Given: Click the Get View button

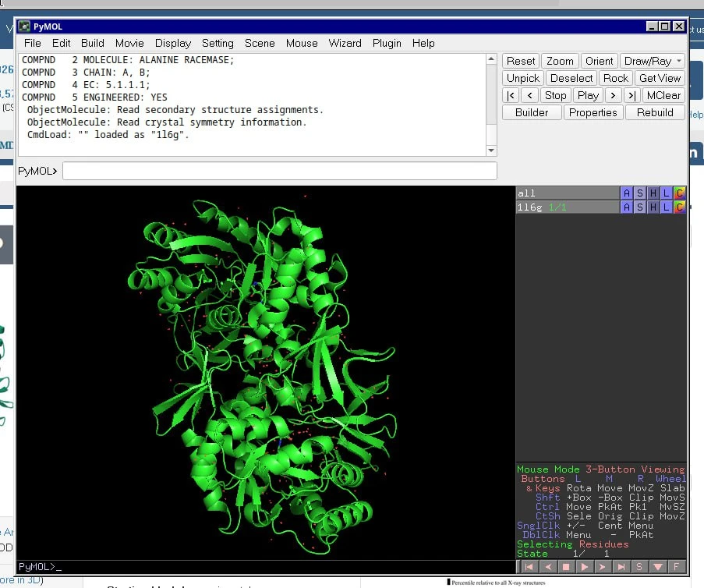Looking at the screenshot, I should coord(660,78).
